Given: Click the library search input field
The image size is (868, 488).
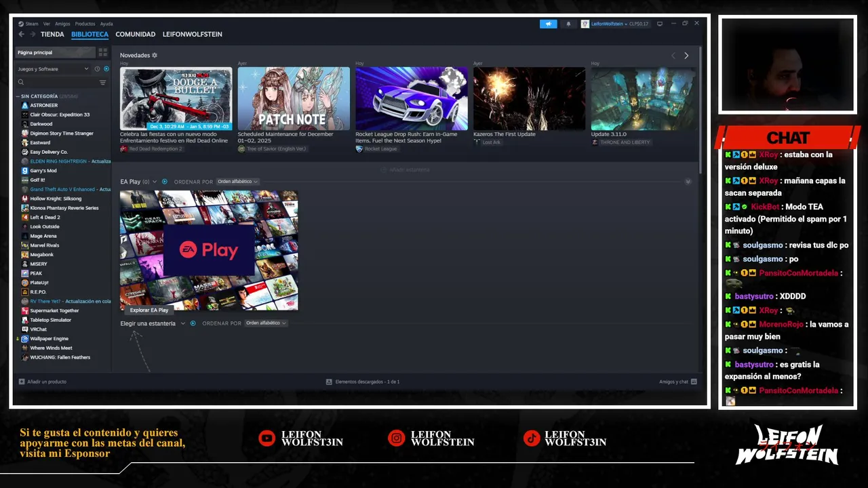Looking at the screenshot, I should [x=61, y=82].
